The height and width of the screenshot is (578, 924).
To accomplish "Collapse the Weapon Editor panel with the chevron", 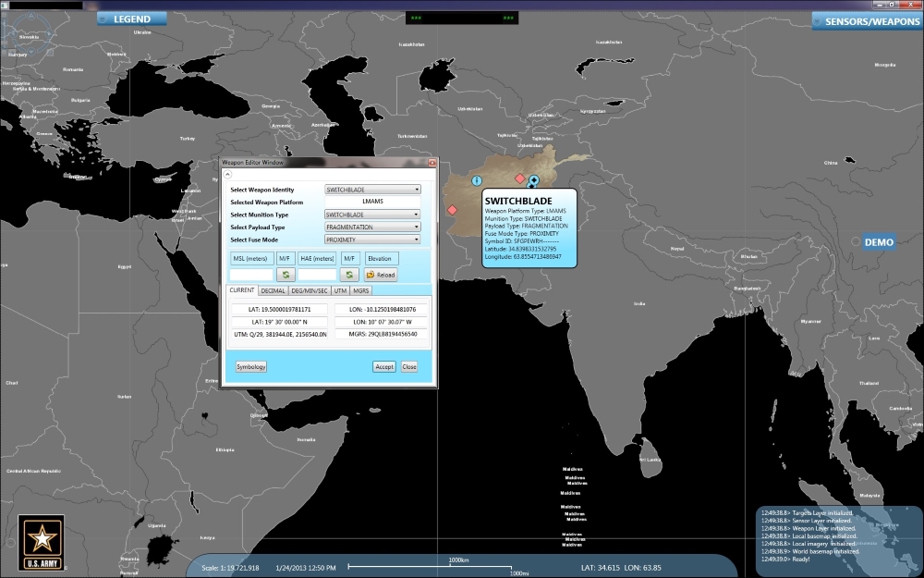I will point(227,174).
